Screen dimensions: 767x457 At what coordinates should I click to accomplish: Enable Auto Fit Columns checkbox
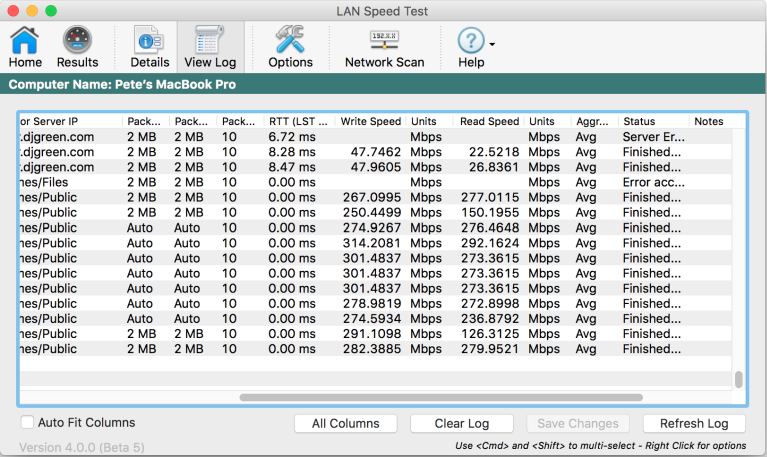[27, 422]
